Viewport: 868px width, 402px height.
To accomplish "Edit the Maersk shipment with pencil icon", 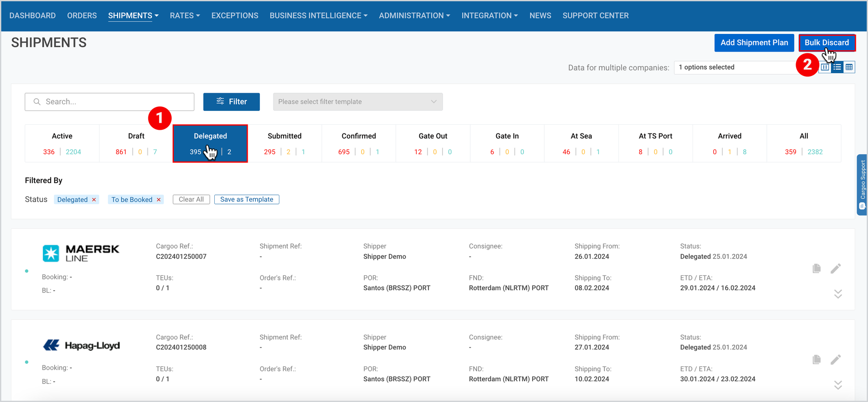I will pos(835,269).
